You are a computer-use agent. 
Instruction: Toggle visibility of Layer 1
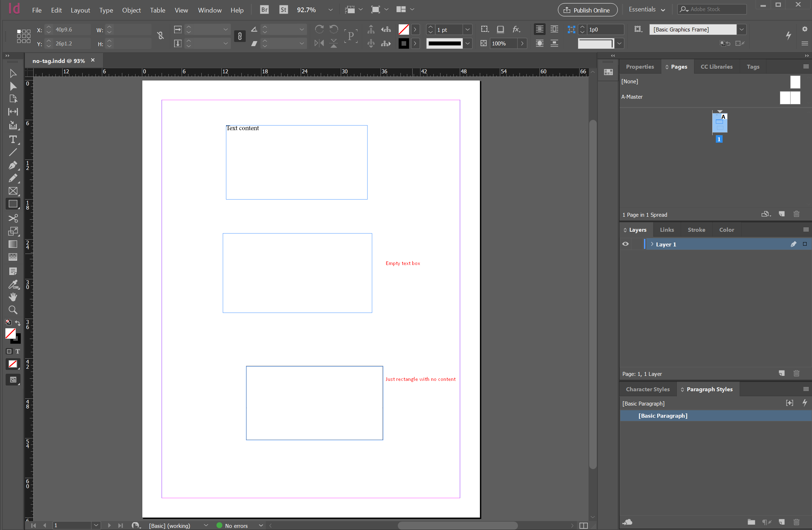(625, 244)
